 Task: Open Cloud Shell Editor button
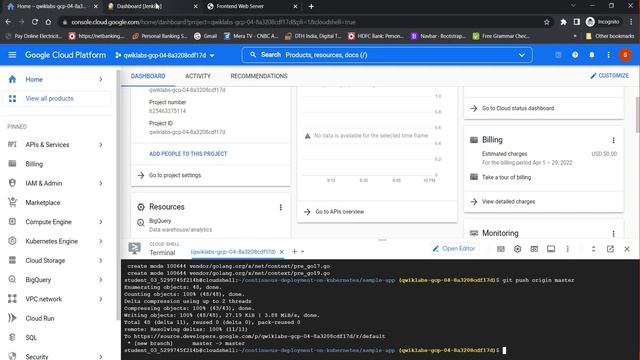pyautogui.click(x=454, y=249)
